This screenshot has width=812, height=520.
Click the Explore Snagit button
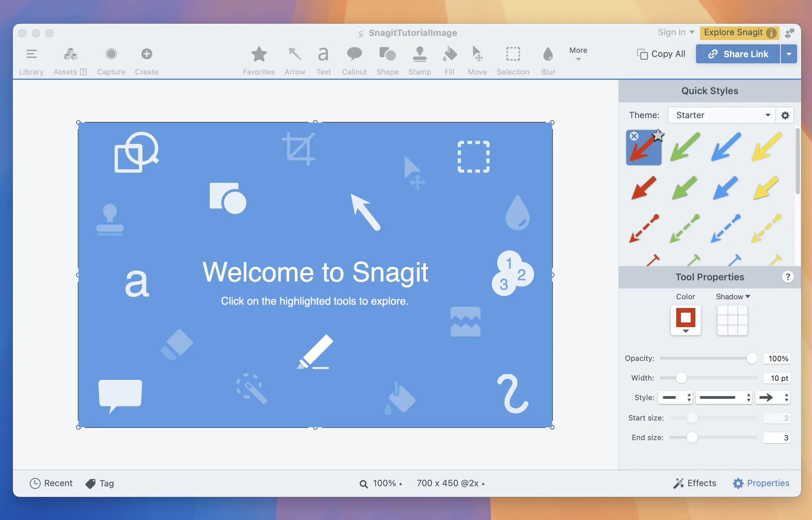tap(739, 32)
